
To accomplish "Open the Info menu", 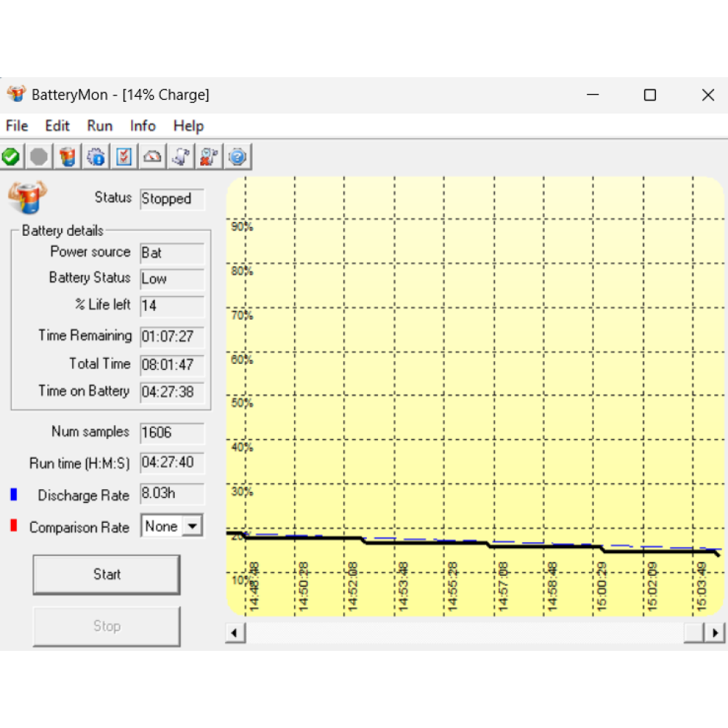I will 143,126.
